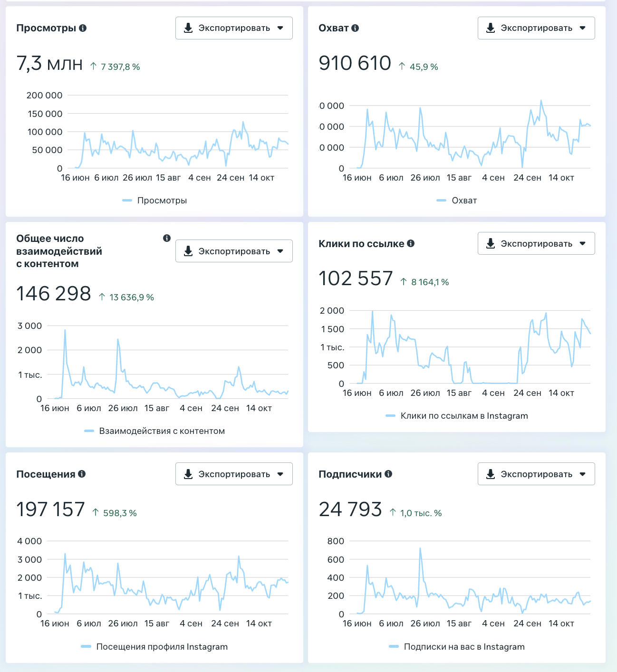Open the Охват export dropdown arrow
Viewport: 617px width, 672px height.
[583, 28]
